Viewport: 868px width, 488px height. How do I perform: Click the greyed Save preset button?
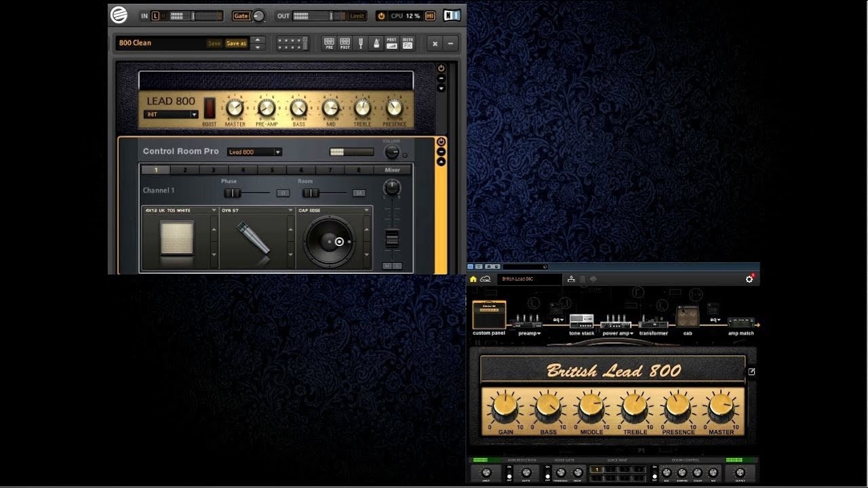point(214,43)
